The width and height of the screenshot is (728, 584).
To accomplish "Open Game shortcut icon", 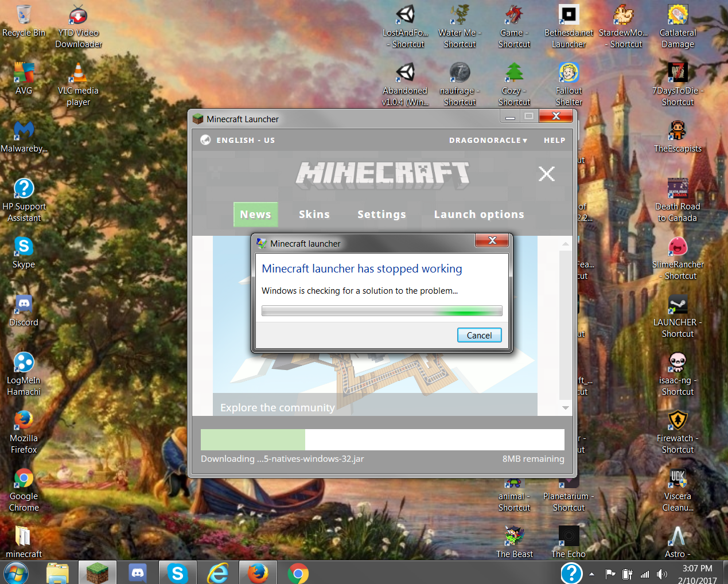I will click(514, 27).
